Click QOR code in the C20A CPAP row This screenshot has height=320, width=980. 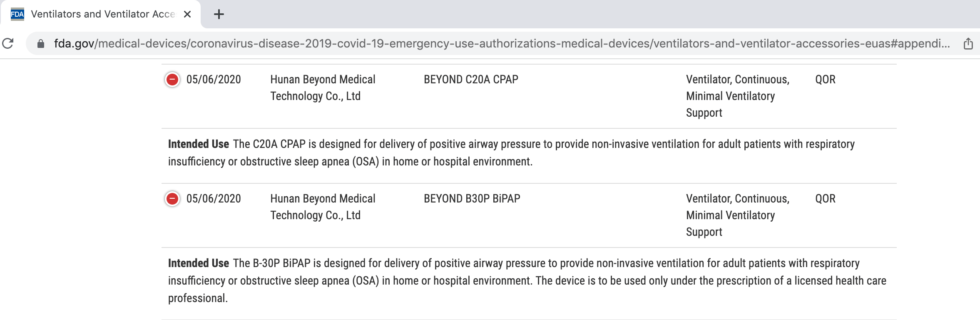[825, 80]
